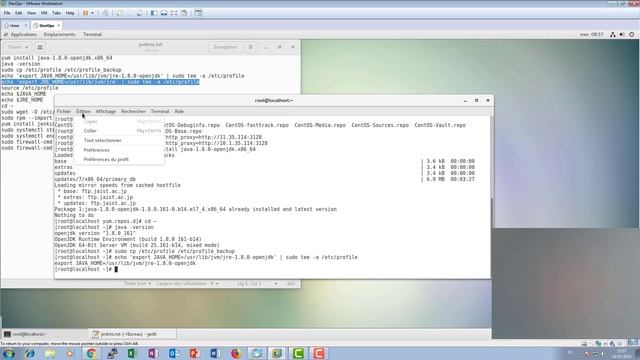
Task: Click the thumbnail bar toolbar icon
Action: coord(164,13)
